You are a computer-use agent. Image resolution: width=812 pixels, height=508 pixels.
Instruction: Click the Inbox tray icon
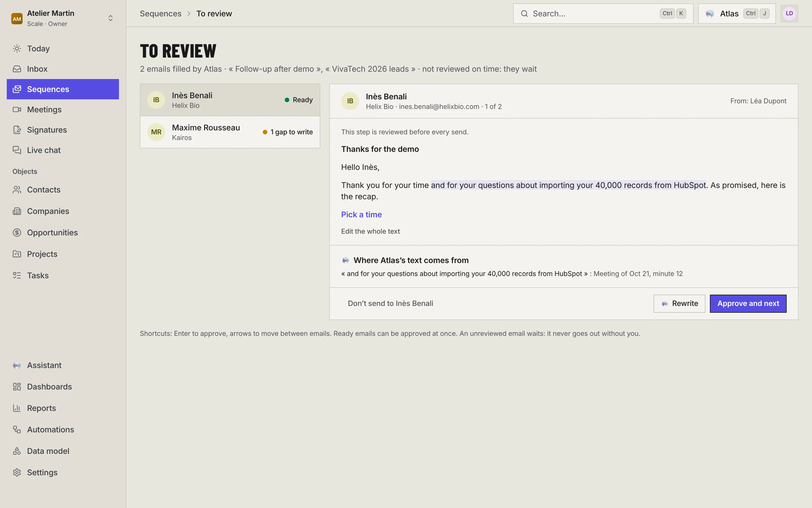17,69
